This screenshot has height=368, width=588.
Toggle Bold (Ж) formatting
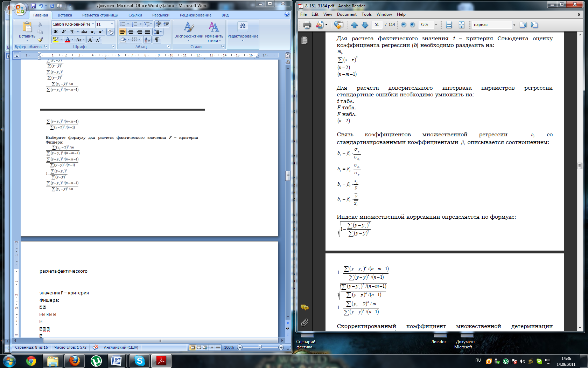pyautogui.click(x=56, y=32)
